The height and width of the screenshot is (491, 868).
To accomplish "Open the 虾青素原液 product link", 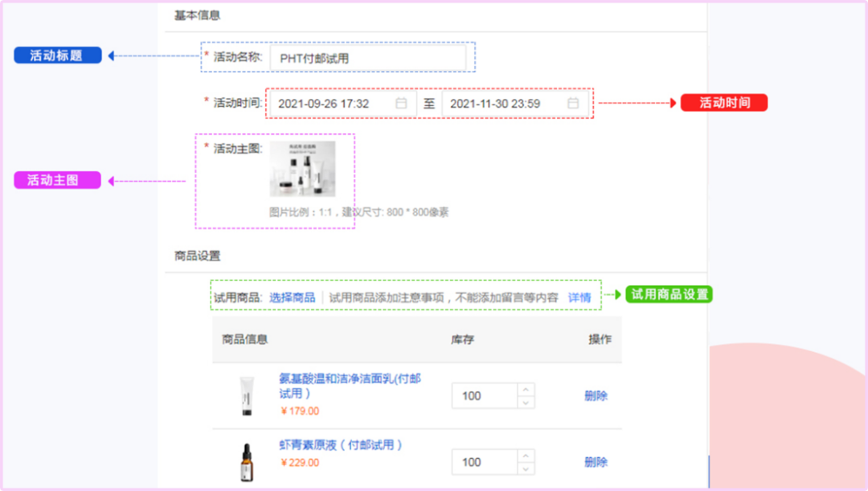I will tap(341, 445).
